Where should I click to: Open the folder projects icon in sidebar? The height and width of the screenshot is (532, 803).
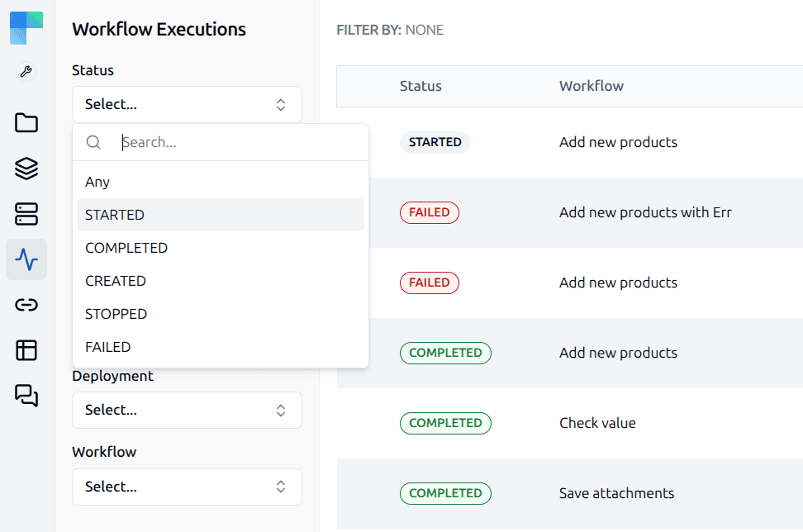tap(26, 123)
